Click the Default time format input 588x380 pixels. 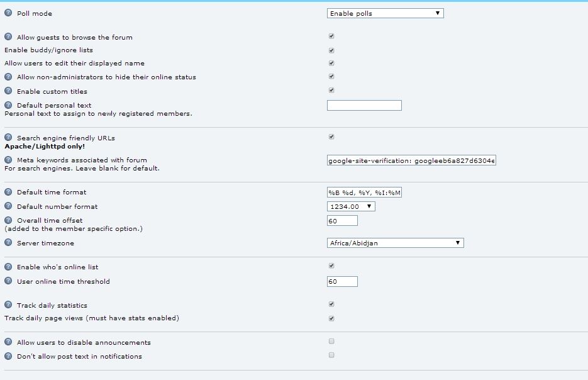tap(364, 192)
